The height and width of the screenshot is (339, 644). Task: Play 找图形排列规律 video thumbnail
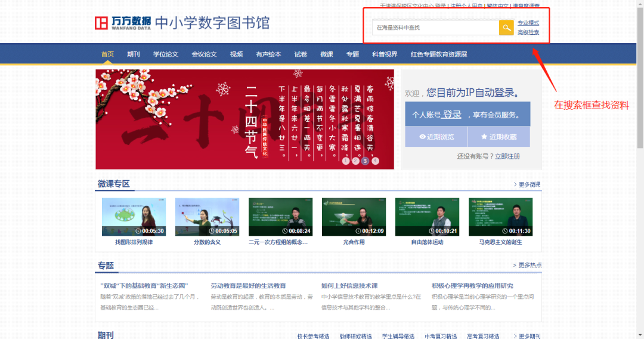coord(134,217)
